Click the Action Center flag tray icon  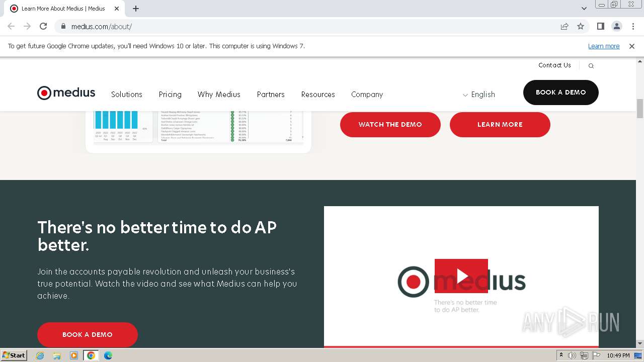pos(596,355)
